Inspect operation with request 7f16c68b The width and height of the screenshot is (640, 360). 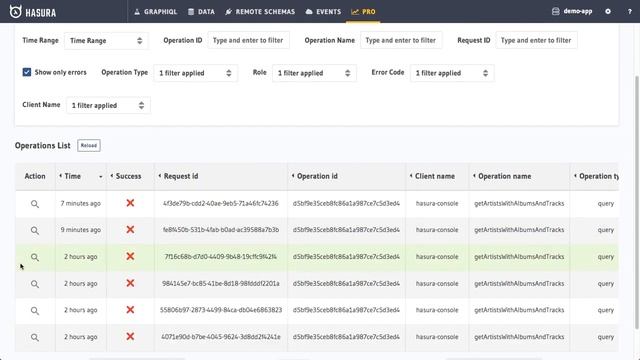pos(35,257)
